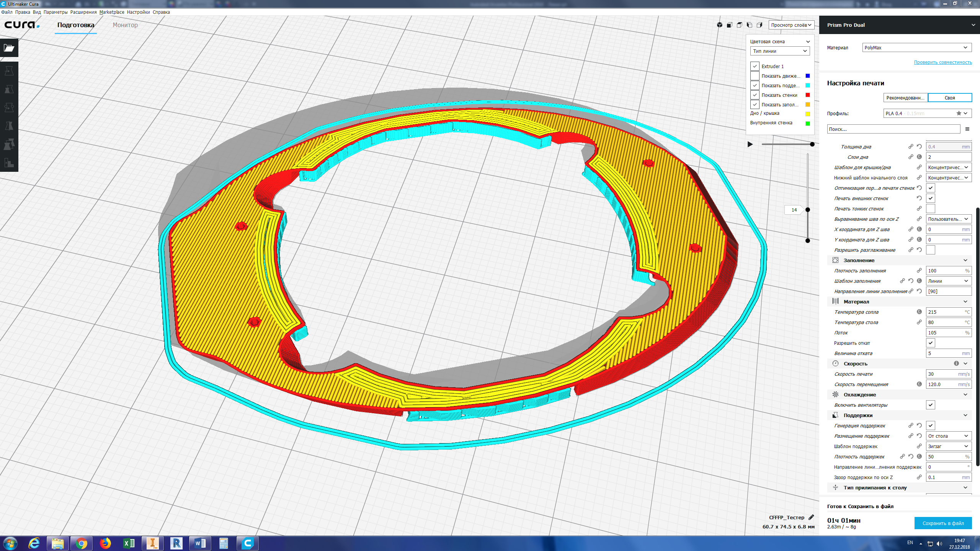Enable the show travel moves checkbox

[x=755, y=76]
